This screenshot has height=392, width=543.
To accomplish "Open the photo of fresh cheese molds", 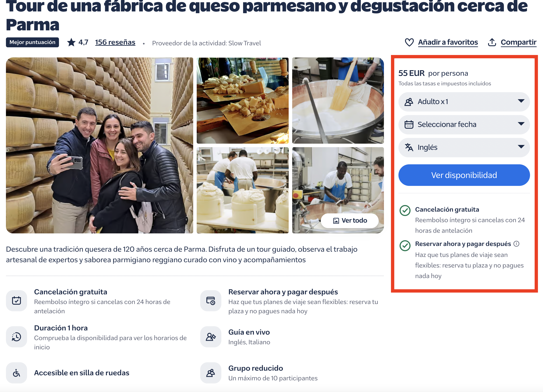I will [x=242, y=190].
